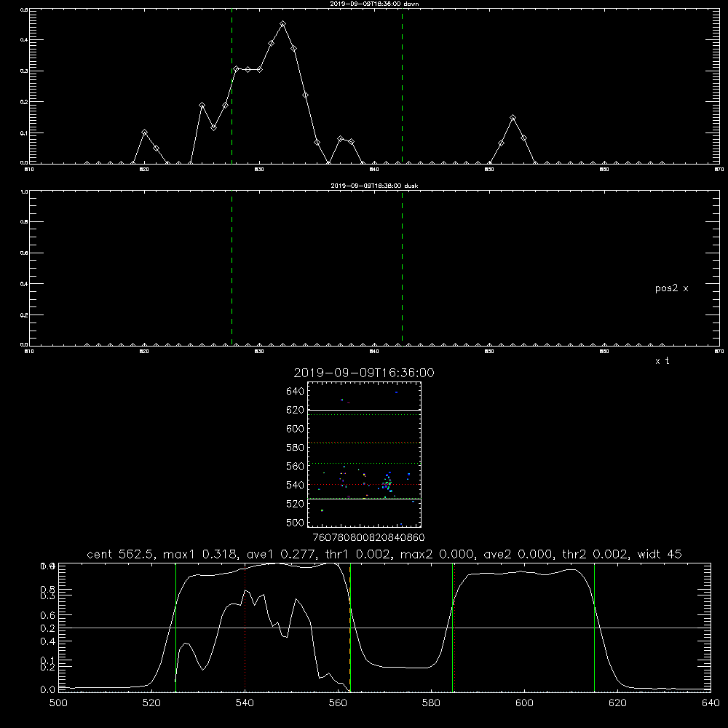Click green vertical line at 525 in bottom plot
Image resolution: width=728 pixels, height=728 pixels.
pos(175,627)
